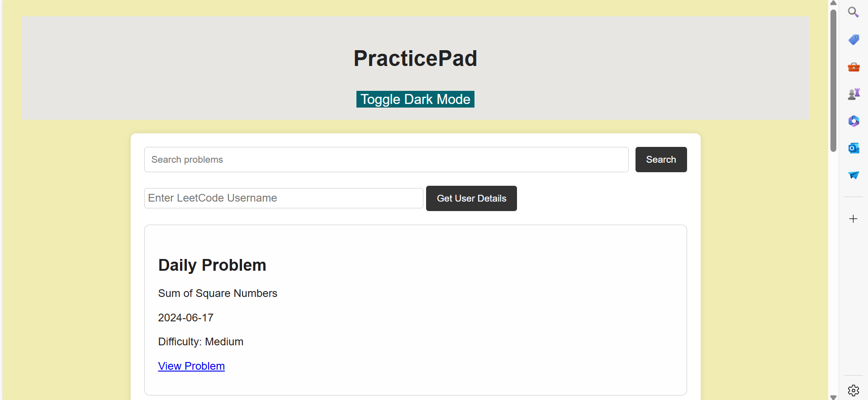Open Bing search in the sidebar
The width and height of the screenshot is (868, 400).
coord(853,12)
